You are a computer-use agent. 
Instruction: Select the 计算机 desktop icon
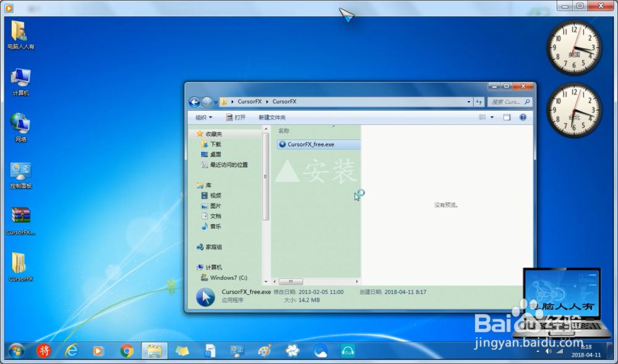click(20, 82)
